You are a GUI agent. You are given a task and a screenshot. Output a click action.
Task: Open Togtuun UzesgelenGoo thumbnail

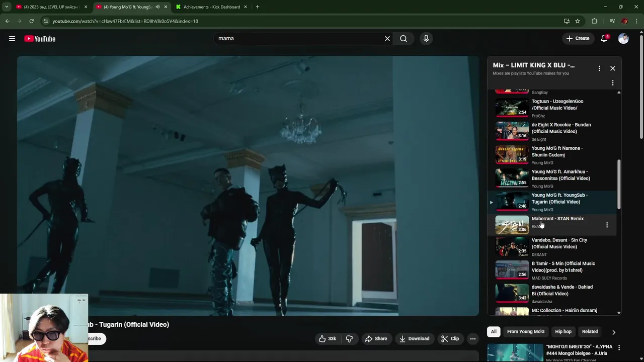click(512, 108)
